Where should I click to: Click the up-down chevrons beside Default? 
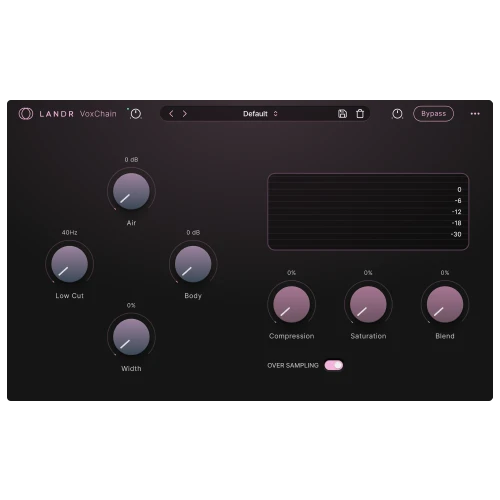(x=275, y=114)
